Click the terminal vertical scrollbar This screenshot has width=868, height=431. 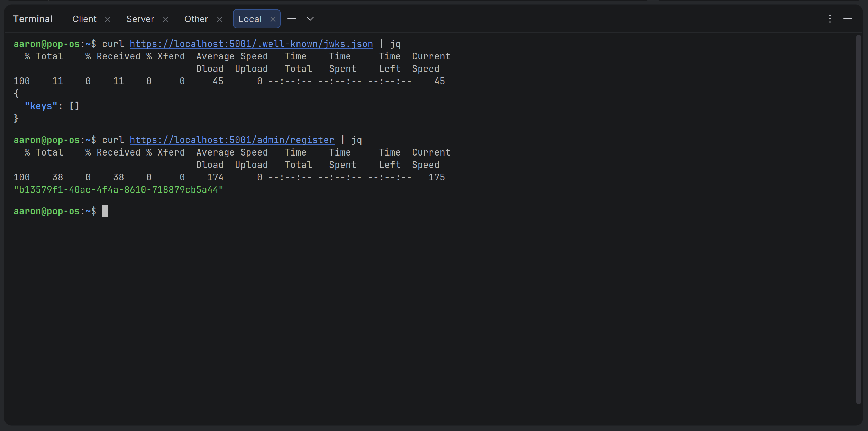coord(858,218)
